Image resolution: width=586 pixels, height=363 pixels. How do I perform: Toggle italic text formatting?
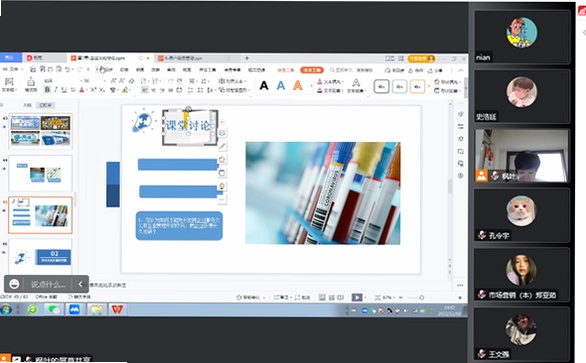(56, 90)
